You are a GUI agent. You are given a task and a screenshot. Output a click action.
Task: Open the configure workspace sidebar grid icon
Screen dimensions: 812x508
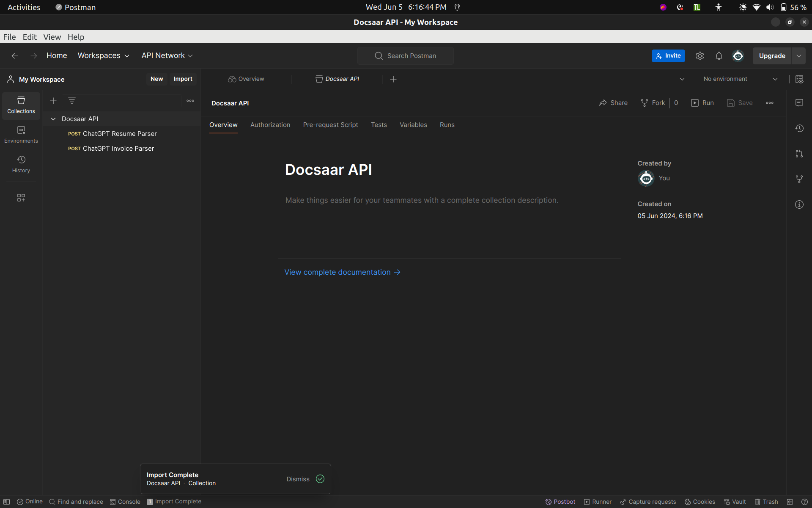tap(21, 198)
